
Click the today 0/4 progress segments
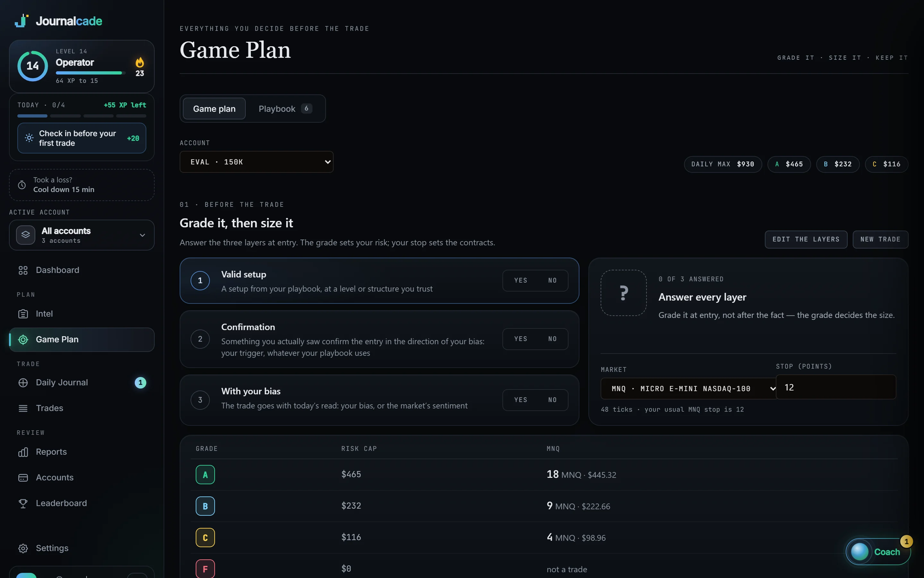tap(82, 116)
